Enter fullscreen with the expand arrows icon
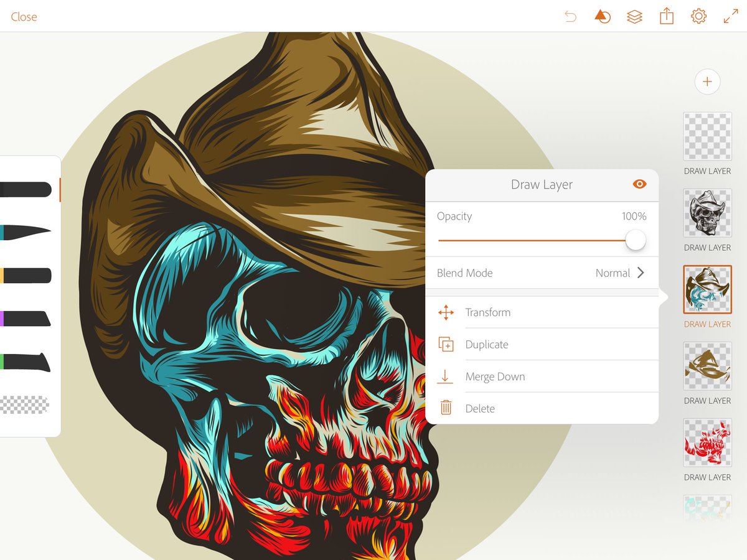The height and width of the screenshot is (560, 747). tap(731, 17)
